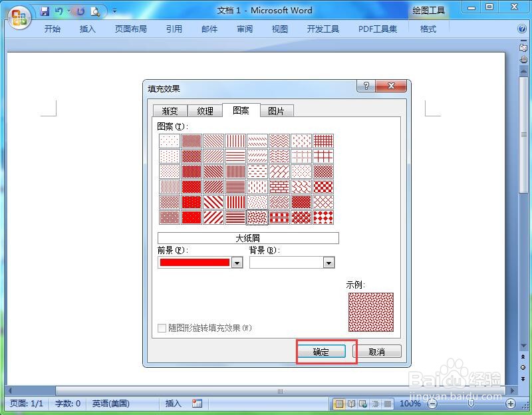Toggle the 插入 insert mode indicator
532x415 pixels.
pos(173,404)
